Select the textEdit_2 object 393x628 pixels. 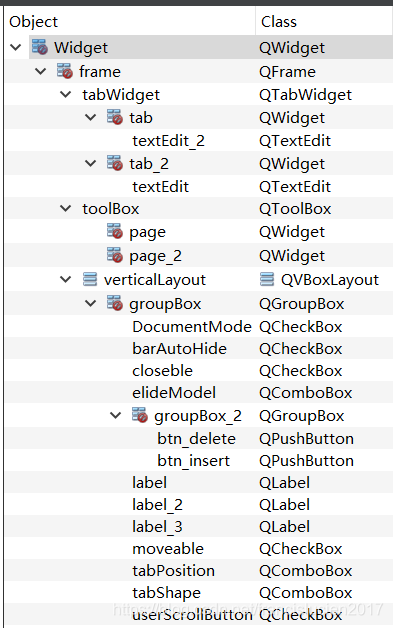[x=168, y=141]
